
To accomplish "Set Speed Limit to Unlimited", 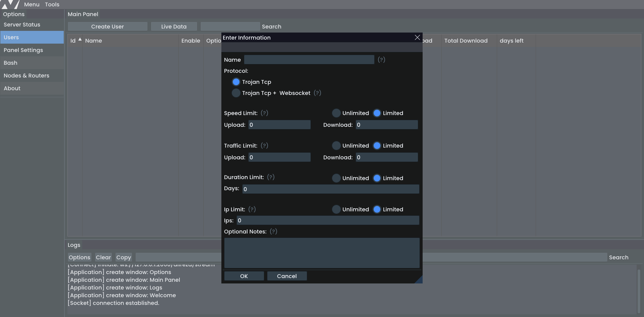I will tap(336, 113).
